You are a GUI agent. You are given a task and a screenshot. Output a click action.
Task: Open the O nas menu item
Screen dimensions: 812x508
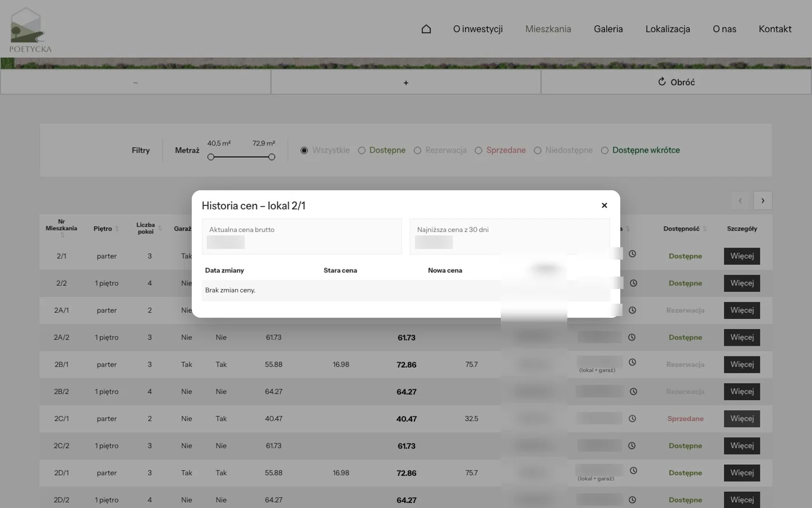pos(725,29)
